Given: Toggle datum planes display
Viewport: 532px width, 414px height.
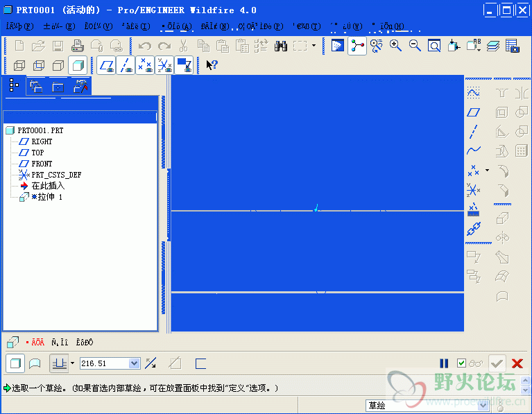Looking at the screenshot, I should click(x=106, y=65).
